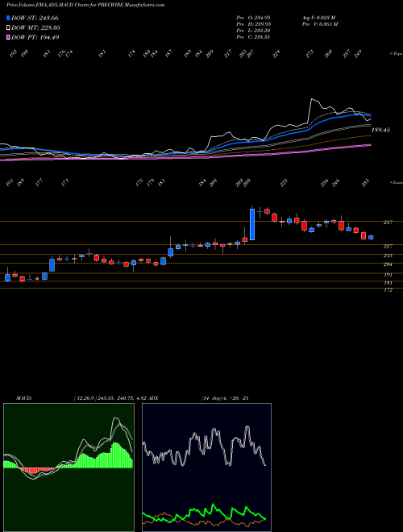This screenshot has height=532, width=403.
Task: Click the Tops row label at right
Action: 396,54
